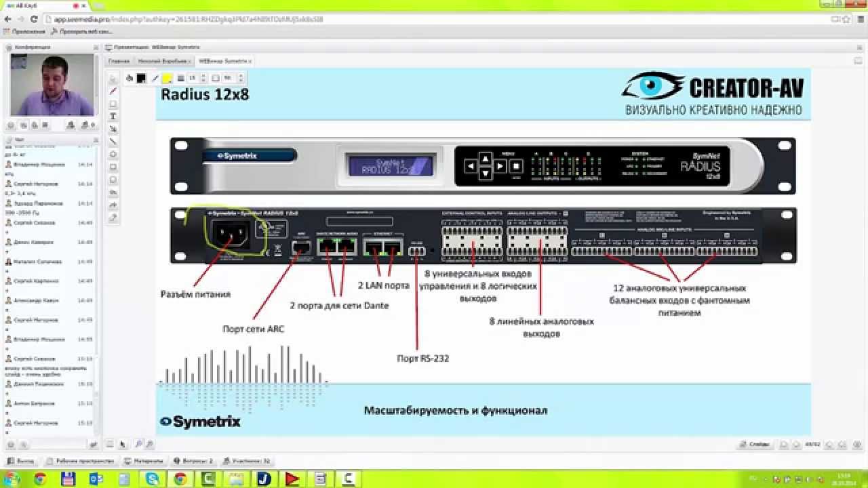Select the speech bubble callout tool

(113, 180)
